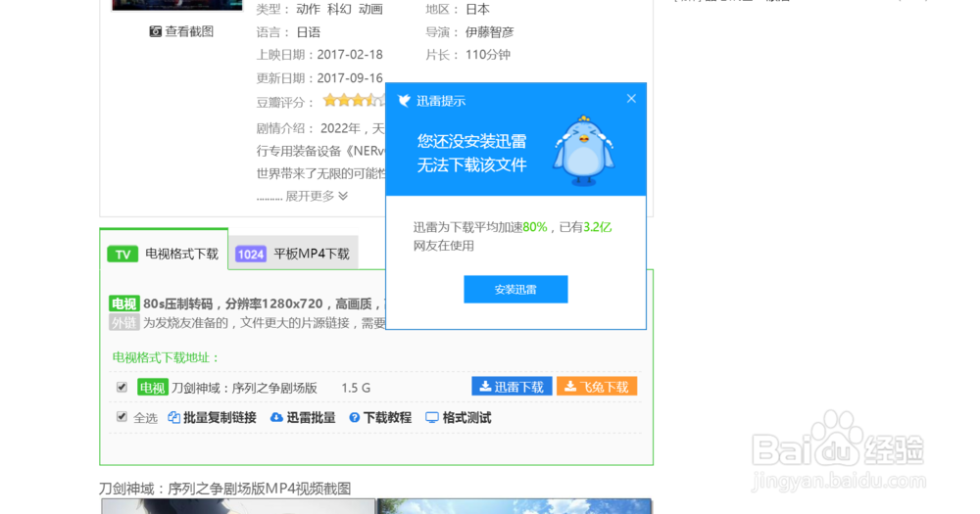This screenshot has width=980, height=514.
Task: Toggle the 全选 select-all checkbox
Action: 122,416
